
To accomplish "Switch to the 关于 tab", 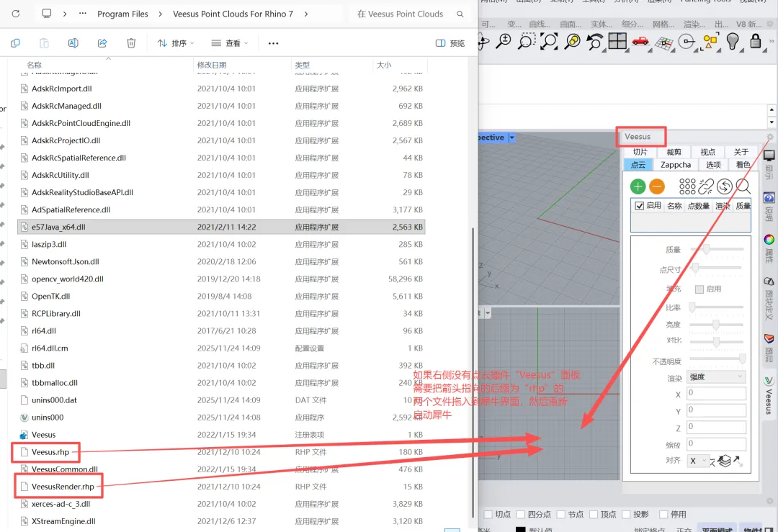I will tap(741, 152).
